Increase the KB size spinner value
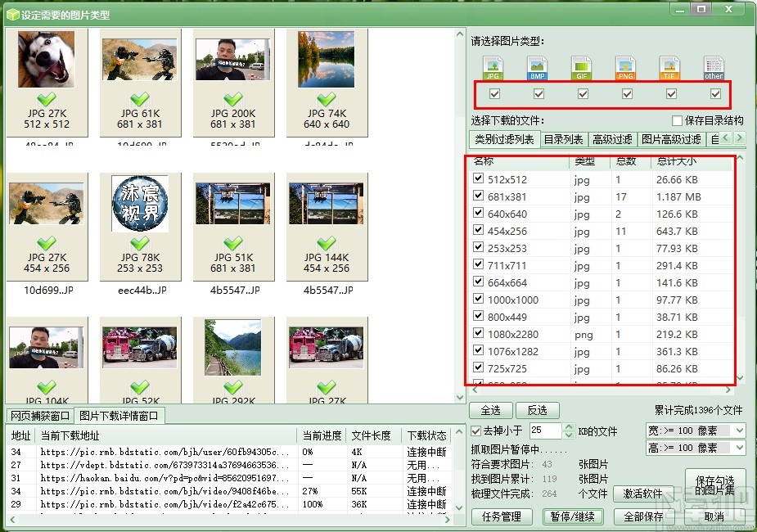Image resolution: width=757 pixels, height=532 pixels. pos(569,426)
